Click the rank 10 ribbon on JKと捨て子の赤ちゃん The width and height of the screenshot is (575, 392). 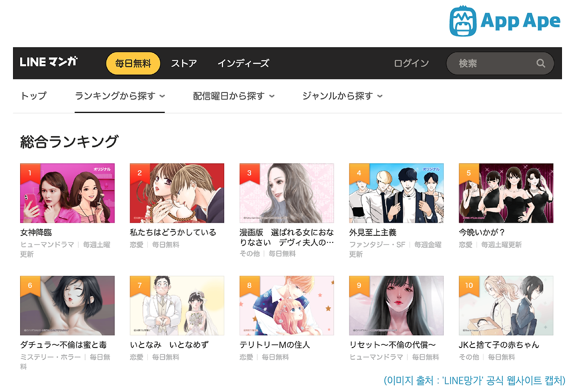(x=469, y=285)
